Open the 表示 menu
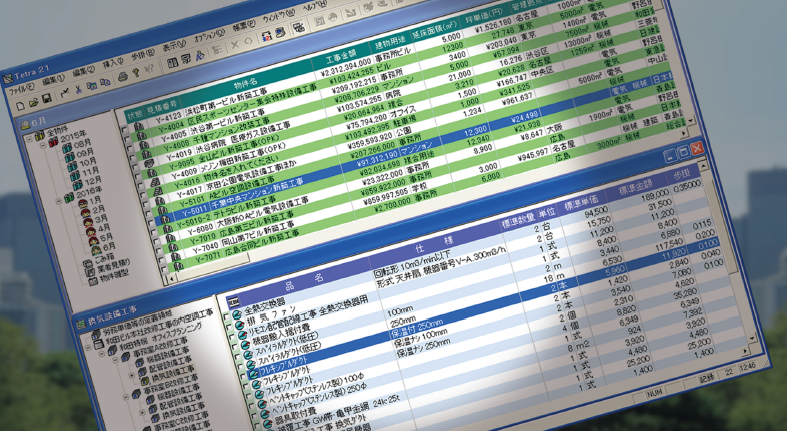The image size is (787, 431). (174, 45)
